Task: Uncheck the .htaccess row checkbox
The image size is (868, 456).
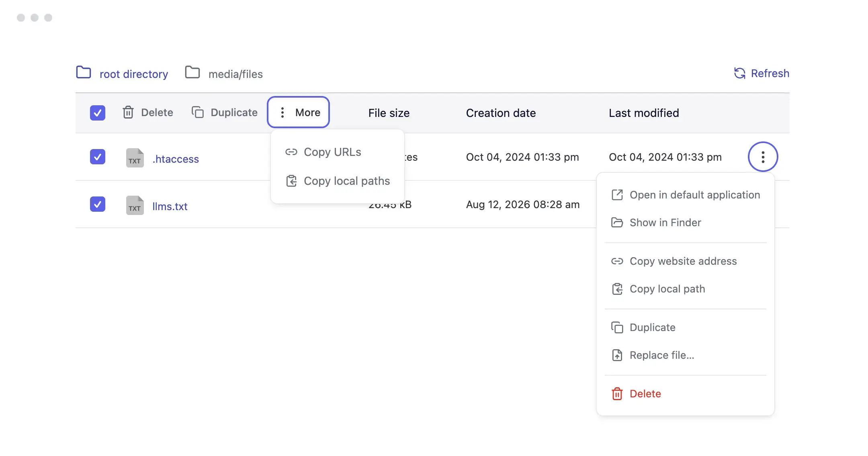Action: (x=98, y=157)
